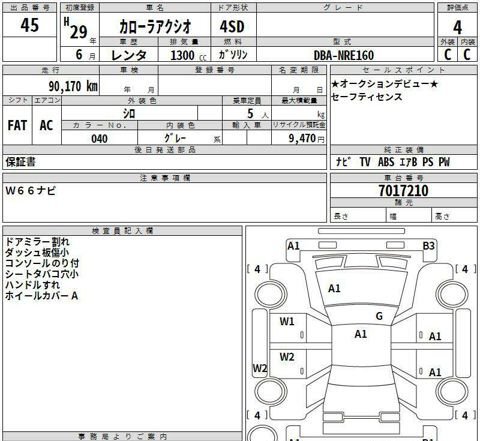Select the PW equipment entry

tap(444, 162)
